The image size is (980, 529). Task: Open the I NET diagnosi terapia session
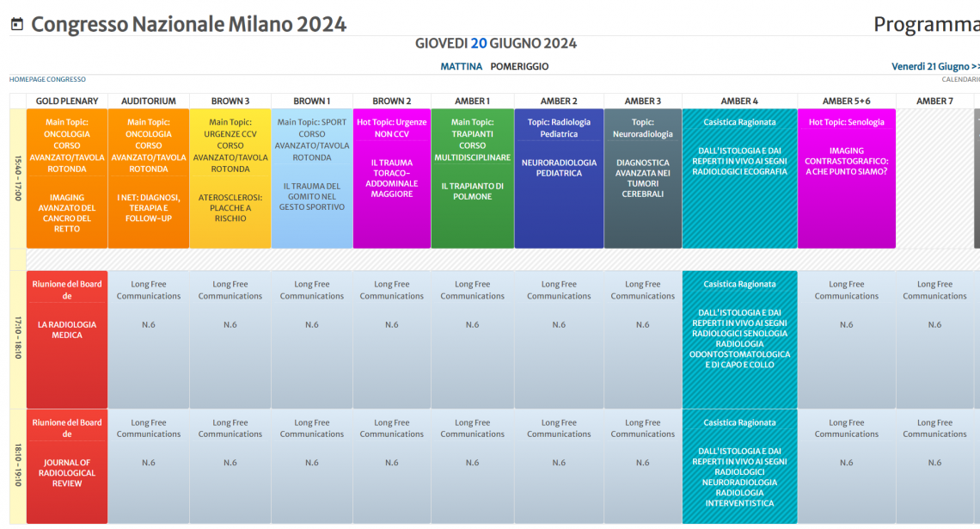coord(149,207)
